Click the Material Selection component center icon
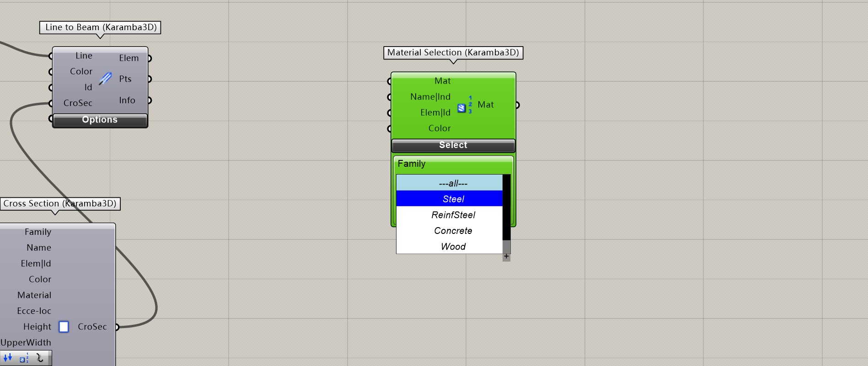Screen dimensions: 868x366 point(464,105)
